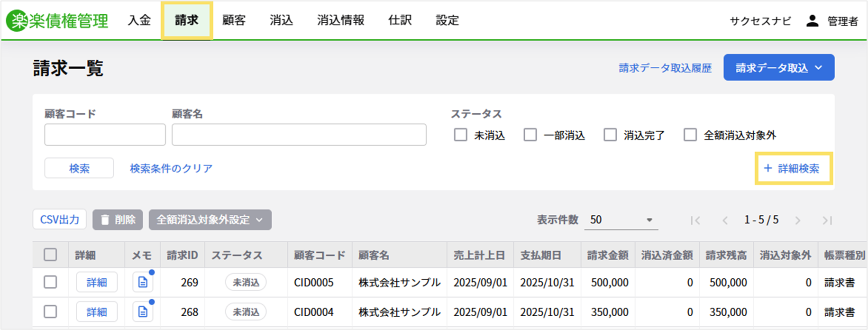Open 全額消込対象外設定 dropdown menu

point(210,220)
